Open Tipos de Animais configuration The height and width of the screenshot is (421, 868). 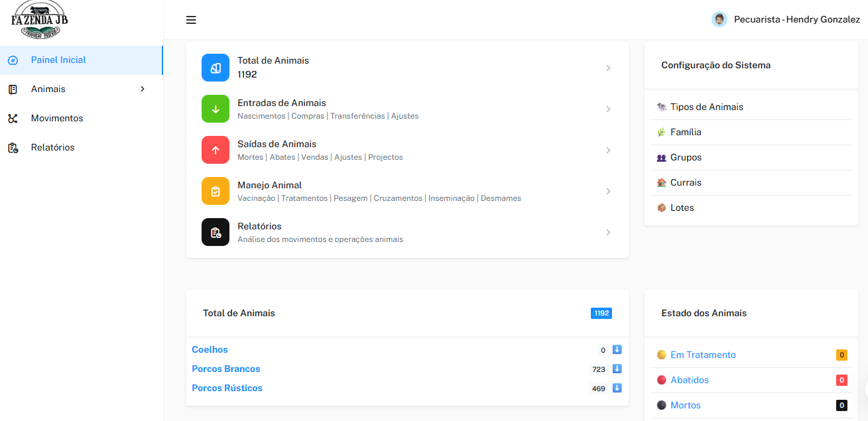pos(707,107)
